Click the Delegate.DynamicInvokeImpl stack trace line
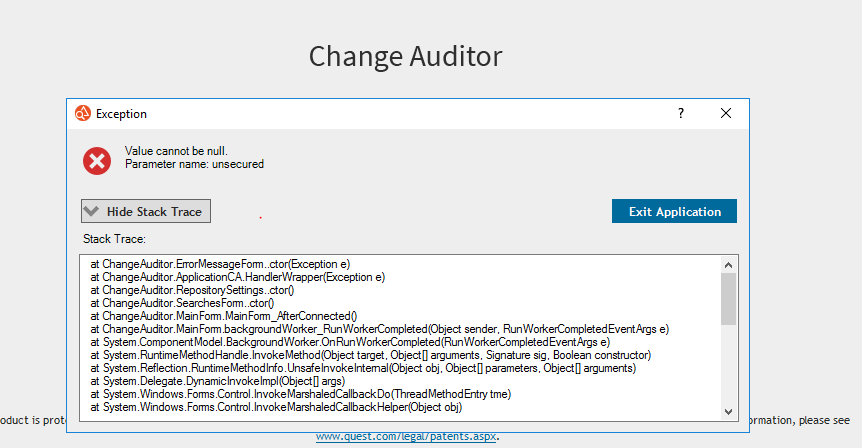The height and width of the screenshot is (448, 862). pyautogui.click(x=218, y=381)
